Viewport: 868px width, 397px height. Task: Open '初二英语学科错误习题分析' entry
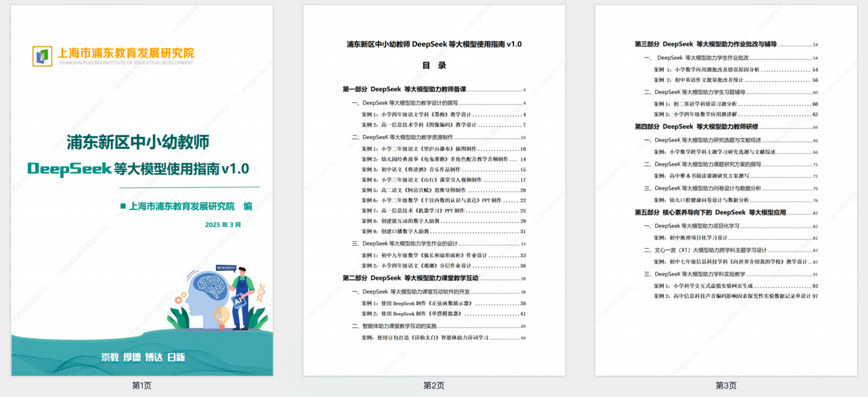click(x=736, y=104)
